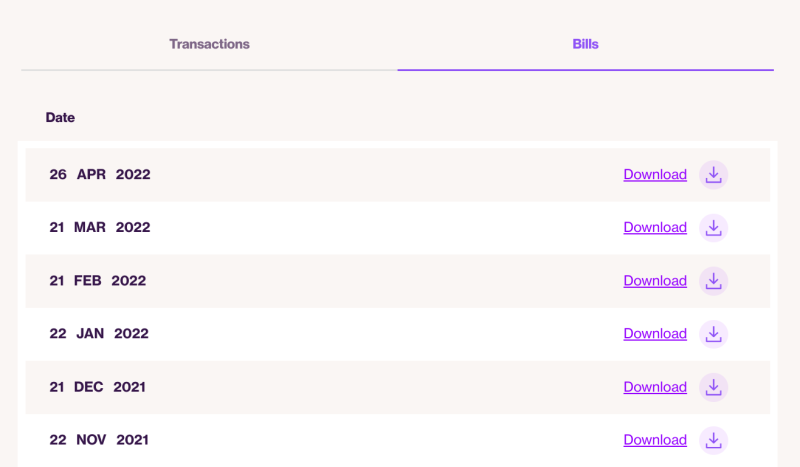The width and height of the screenshot is (800, 467).
Task: Select the 26 APR 2022 bill date
Action: [x=100, y=175]
